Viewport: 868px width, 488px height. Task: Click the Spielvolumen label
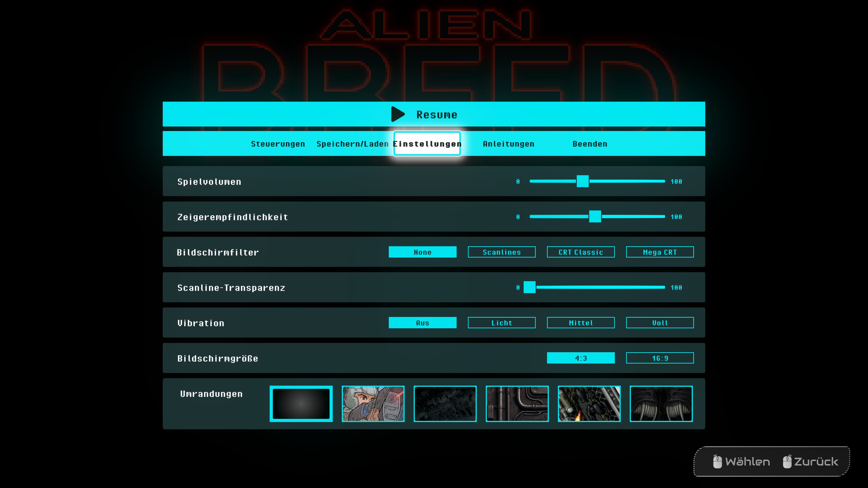pos(209,182)
